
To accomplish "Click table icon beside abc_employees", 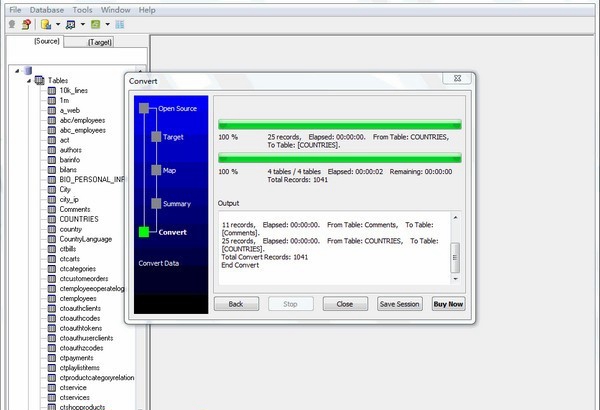I will tap(52, 130).
